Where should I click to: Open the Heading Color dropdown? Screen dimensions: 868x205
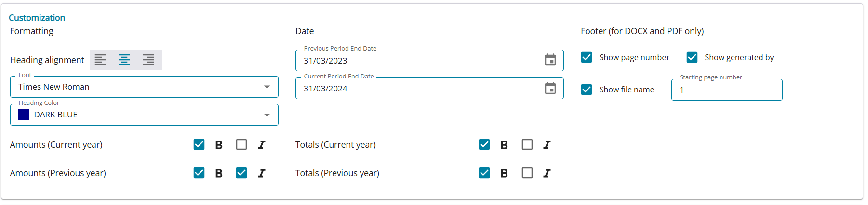[267, 115]
